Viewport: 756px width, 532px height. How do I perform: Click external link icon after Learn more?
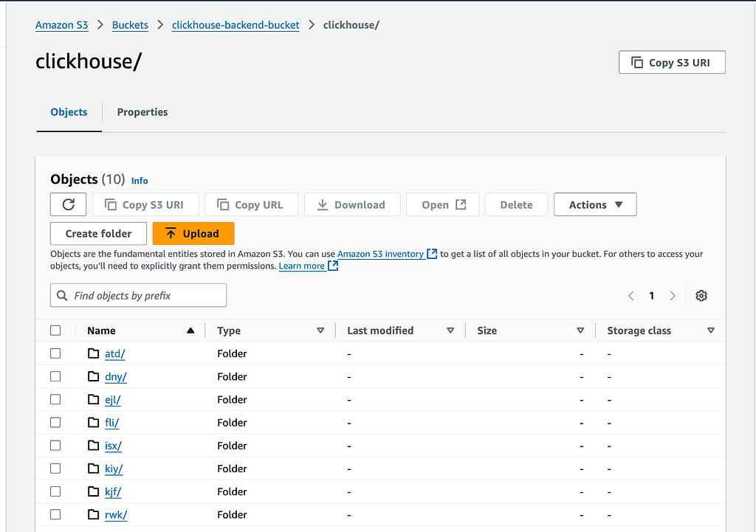(333, 266)
